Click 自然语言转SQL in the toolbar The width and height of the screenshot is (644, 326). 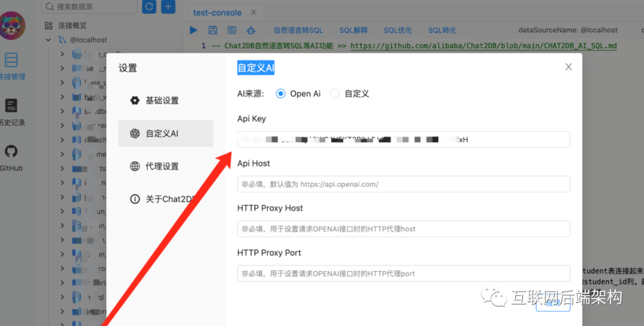click(x=299, y=30)
